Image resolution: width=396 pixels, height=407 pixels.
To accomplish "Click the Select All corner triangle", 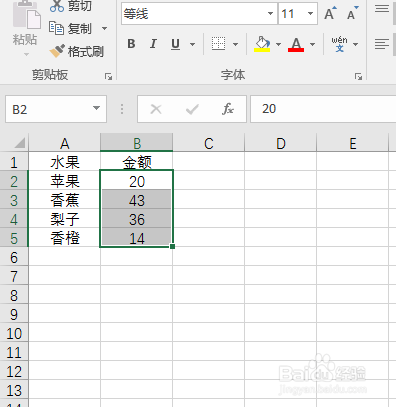I will [x=19, y=143].
